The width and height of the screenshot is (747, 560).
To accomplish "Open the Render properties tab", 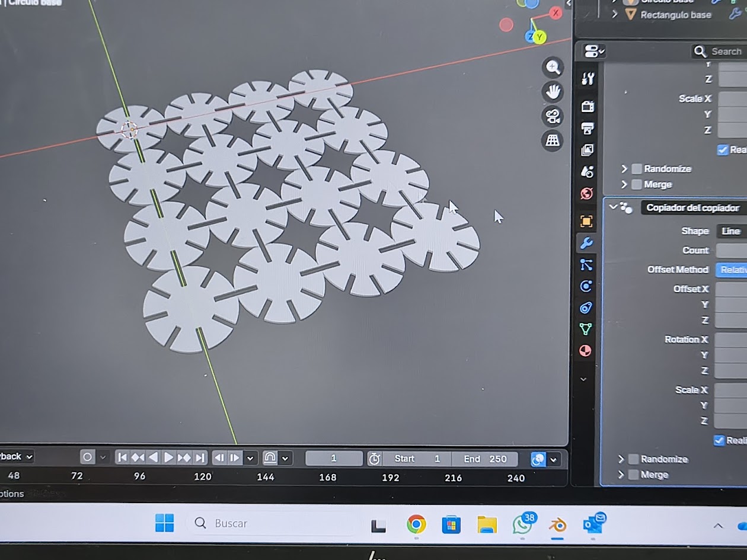I will [x=588, y=107].
